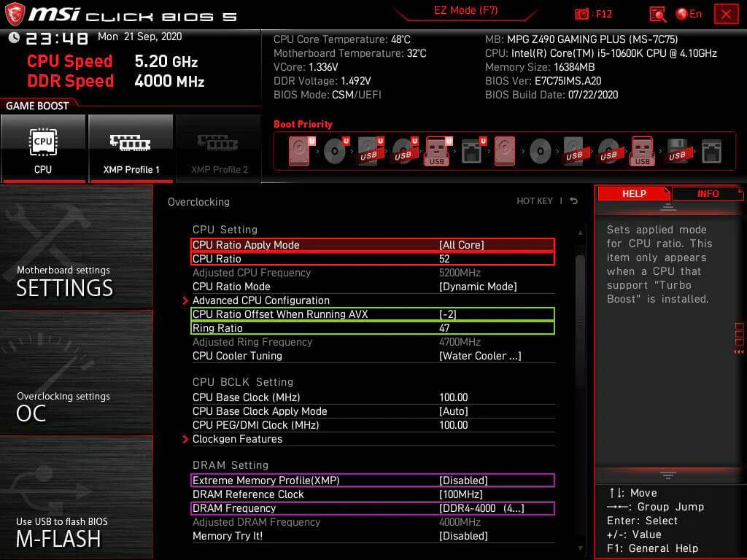Click the Adjusted DRAM Frequency 4000MHz row
The width and height of the screenshot is (747, 560).
click(x=373, y=522)
